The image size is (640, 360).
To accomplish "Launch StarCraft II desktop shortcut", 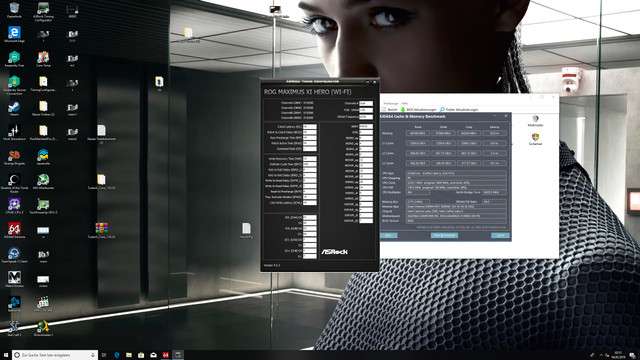I will [14, 329].
